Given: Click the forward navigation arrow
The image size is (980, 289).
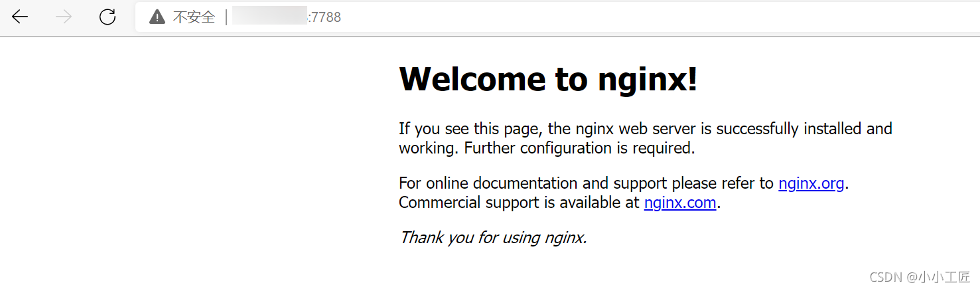Looking at the screenshot, I should [x=64, y=17].
